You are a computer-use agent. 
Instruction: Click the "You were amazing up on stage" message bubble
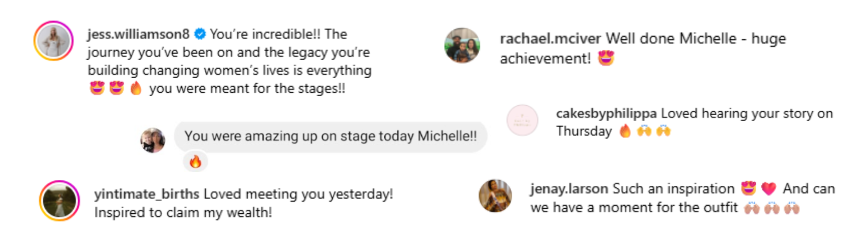(330, 136)
